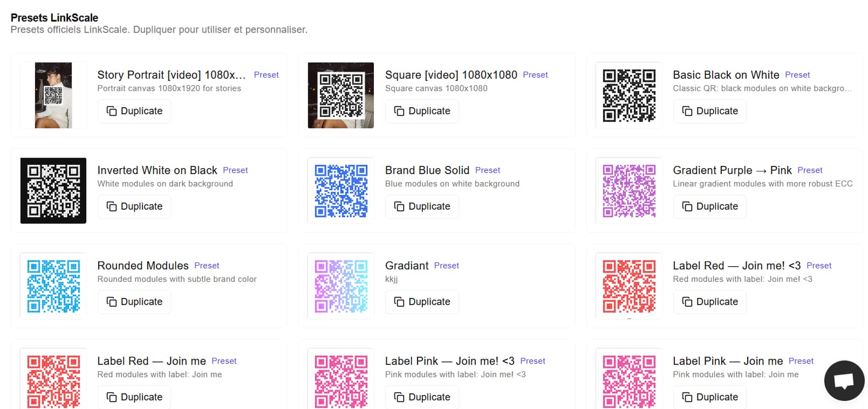
Task: Open the chat support bubble
Action: coord(844,380)
